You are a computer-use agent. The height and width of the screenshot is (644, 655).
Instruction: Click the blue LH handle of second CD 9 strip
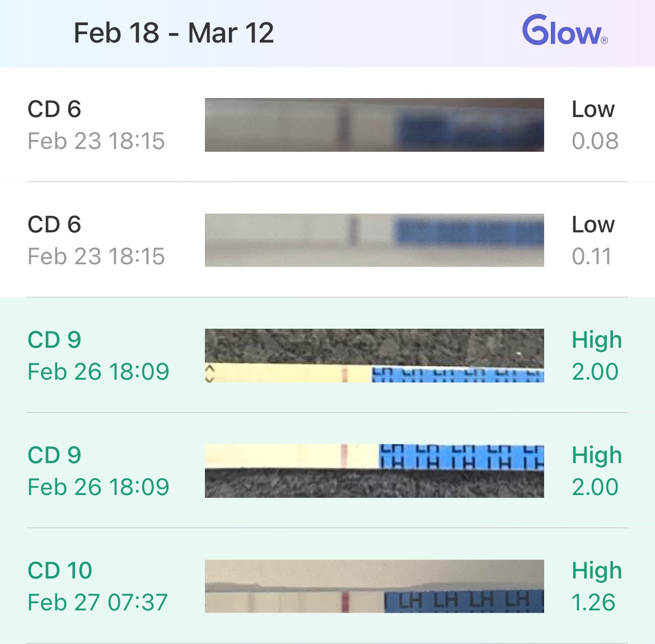pyautogui.click(x=461, y=457)
